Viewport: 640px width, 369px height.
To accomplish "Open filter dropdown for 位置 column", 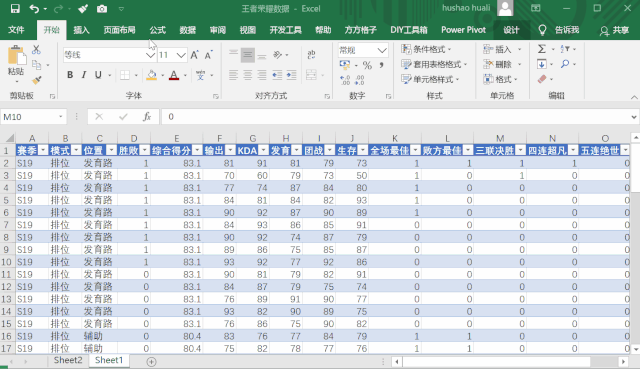I will [x=111, y=151].
